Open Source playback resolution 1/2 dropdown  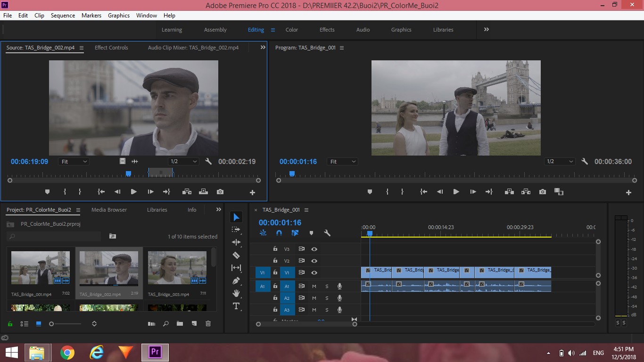coord(183,161)
